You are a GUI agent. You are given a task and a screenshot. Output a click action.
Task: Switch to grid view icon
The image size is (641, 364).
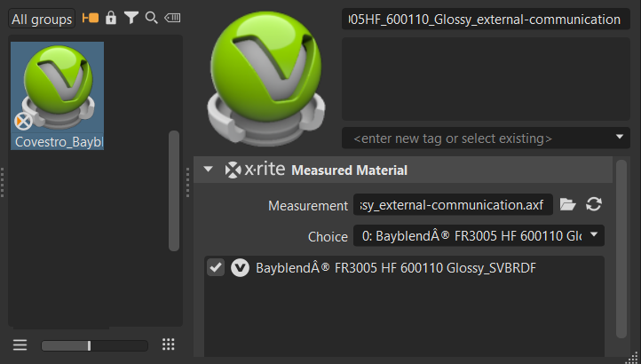tap(168, 344)
